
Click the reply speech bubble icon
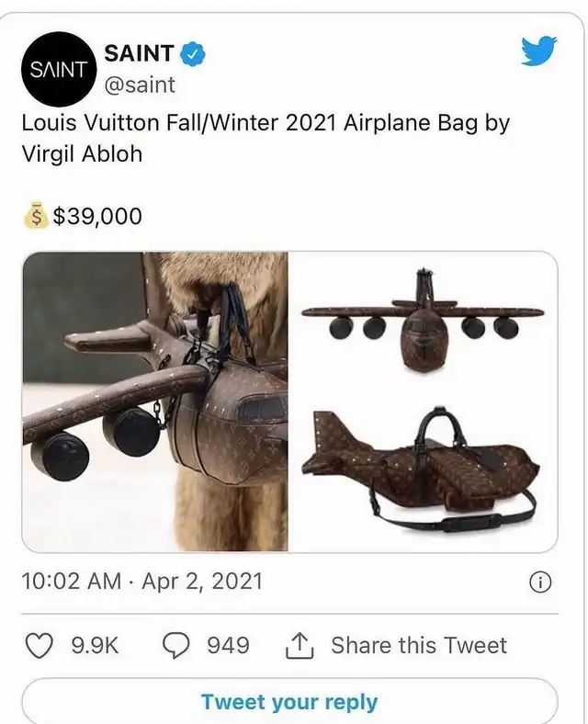[x=175, y=645]
